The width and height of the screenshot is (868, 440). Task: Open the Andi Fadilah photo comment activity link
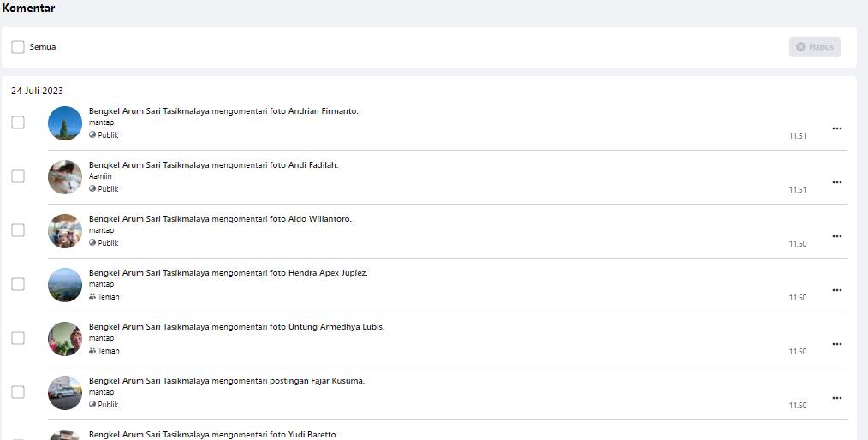tap(213, 165)
